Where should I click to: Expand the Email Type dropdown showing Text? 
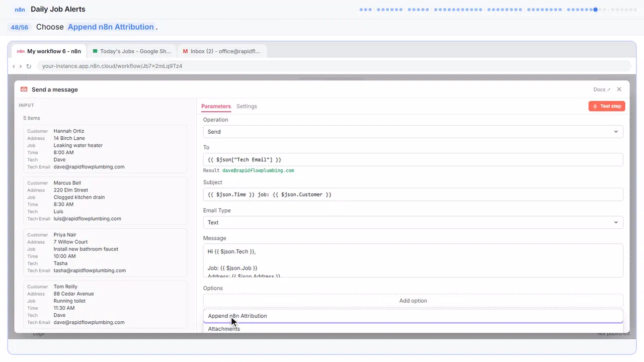[x=413, y=222]
